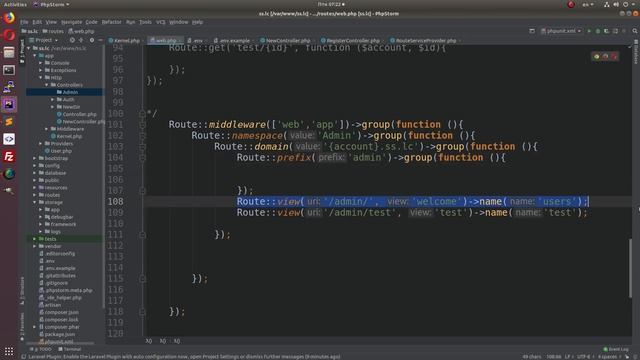Toggle fold marker at line 111
The height and width of the screenshot is (360, 640).
[142, 235]
